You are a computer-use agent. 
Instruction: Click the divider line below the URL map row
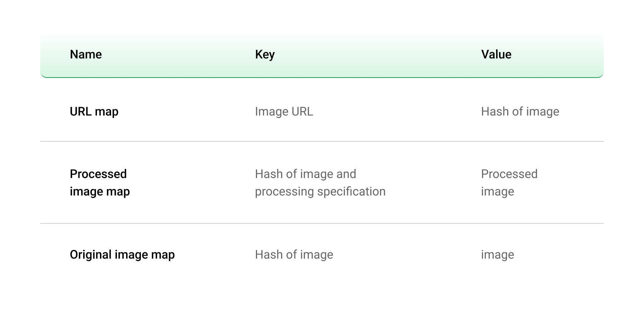tap(322, 141)
